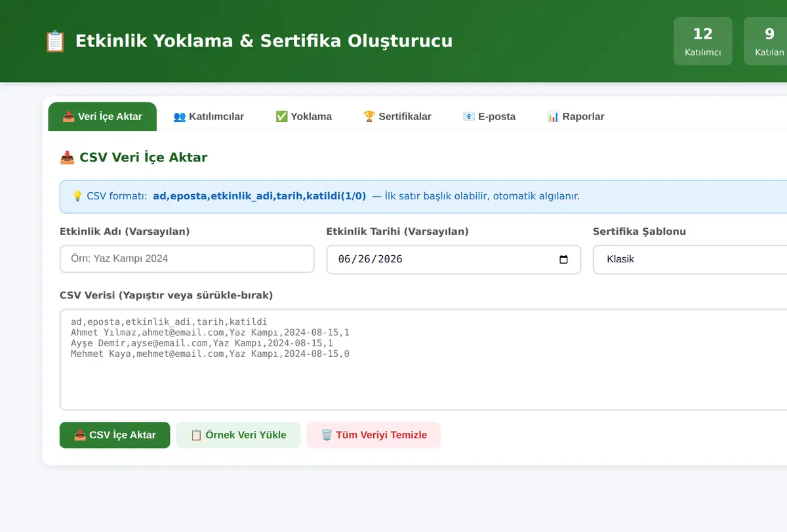Image resolution: width=787 pixels, height=532 pixels.
Task: Click the Etkinlik Adı input field
Action: pos(187,259)
